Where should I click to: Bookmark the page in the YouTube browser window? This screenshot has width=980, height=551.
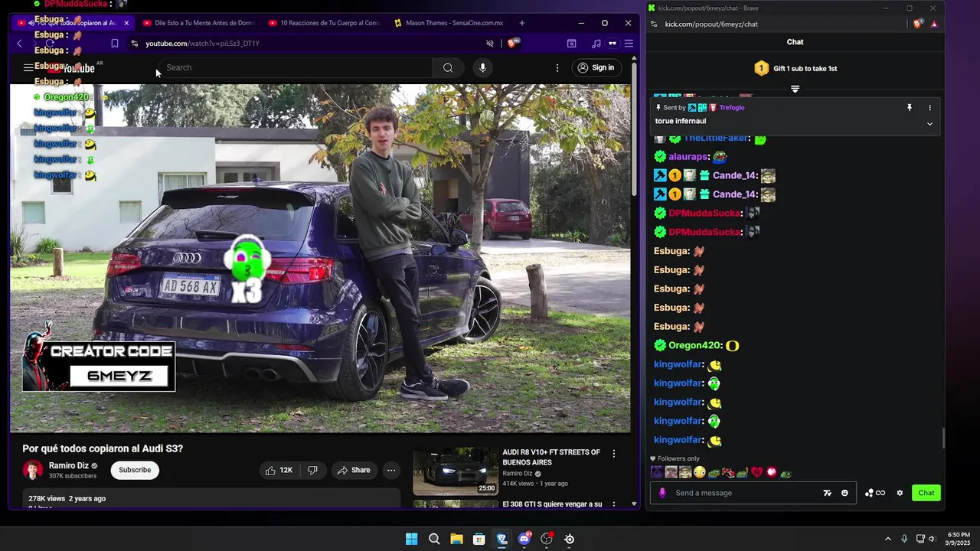pyautogui.click(x=115, y=44)
